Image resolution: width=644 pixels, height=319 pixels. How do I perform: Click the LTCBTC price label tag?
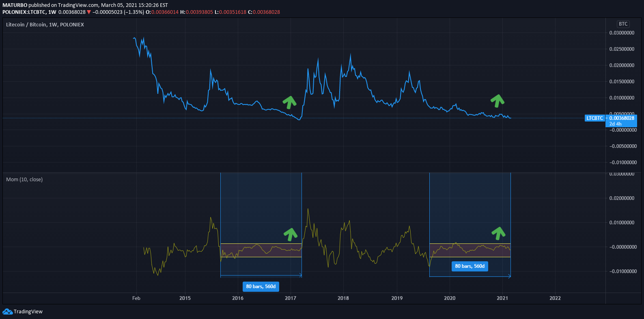[594, 118]
